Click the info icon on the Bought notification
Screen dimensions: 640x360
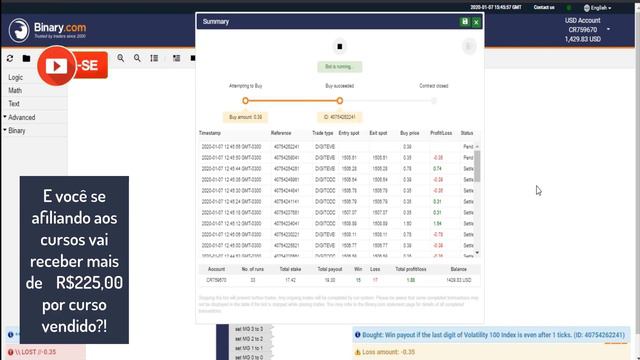point(358,335)
